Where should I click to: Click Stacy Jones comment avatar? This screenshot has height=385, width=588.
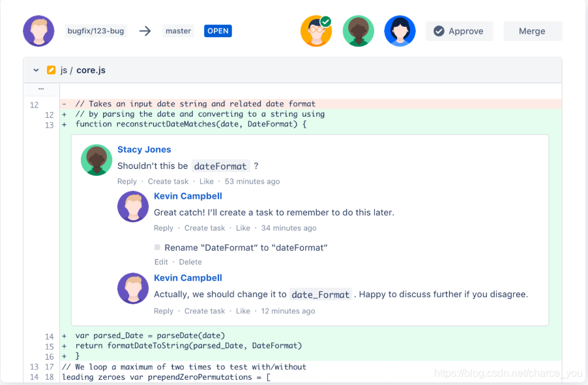click(x=96, y=160)
